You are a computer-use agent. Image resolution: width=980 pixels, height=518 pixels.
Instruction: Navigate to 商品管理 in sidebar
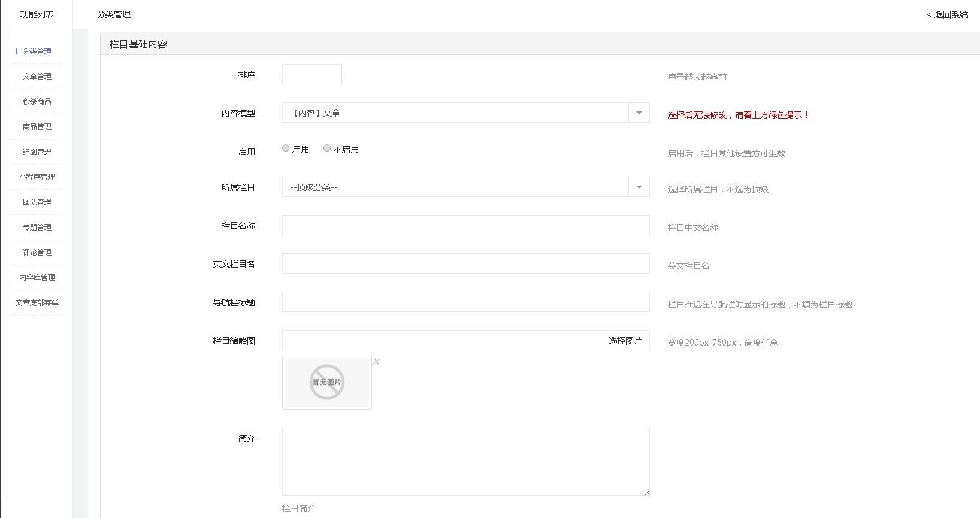pyautogui.click(x=37, y=127)
